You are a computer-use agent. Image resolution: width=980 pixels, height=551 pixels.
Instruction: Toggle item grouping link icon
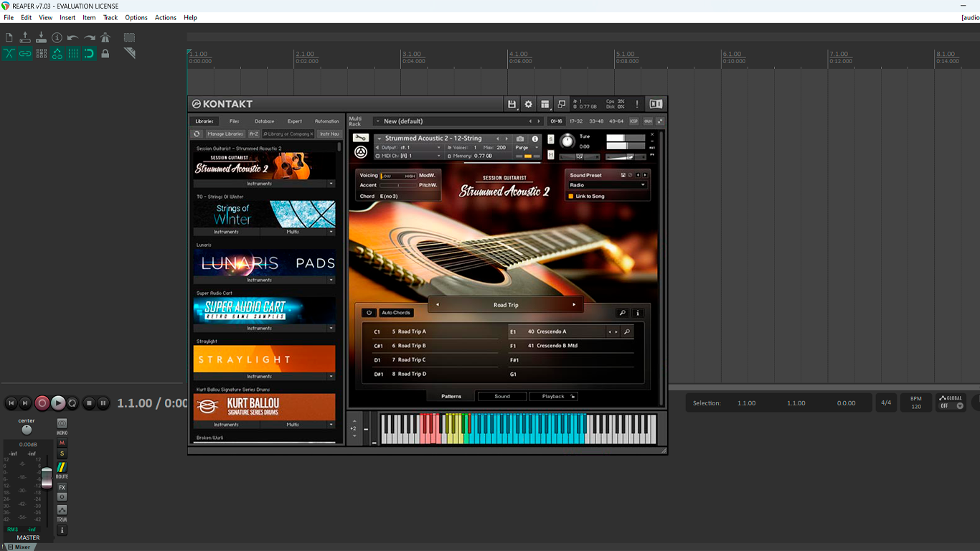[x=25, y=53]
